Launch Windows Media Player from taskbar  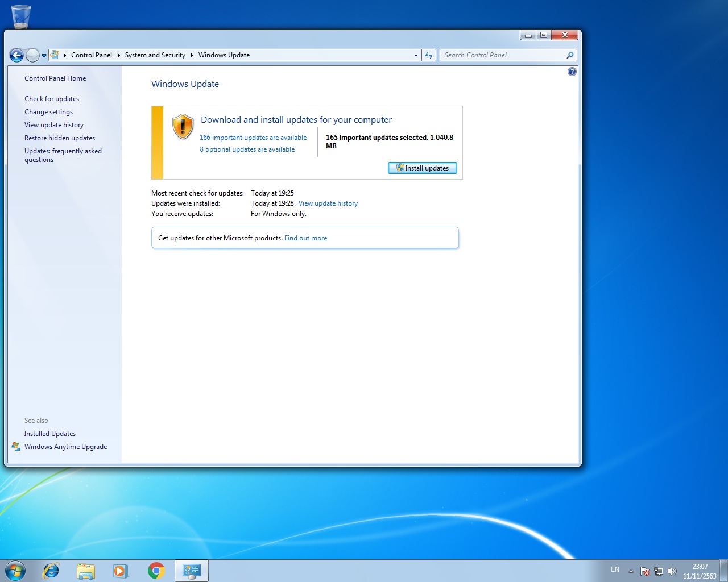[121, 570]
